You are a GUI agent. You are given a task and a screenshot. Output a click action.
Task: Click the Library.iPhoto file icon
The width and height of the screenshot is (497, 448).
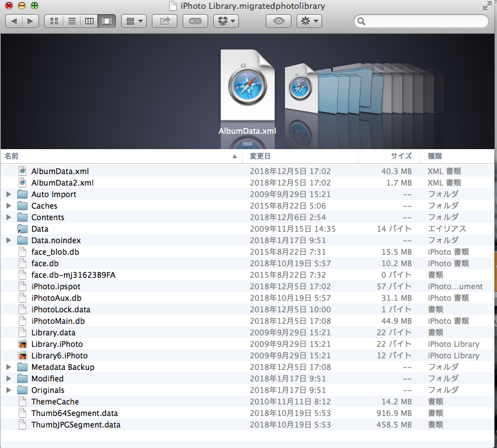pyautogui.click(x=22, y=344)
